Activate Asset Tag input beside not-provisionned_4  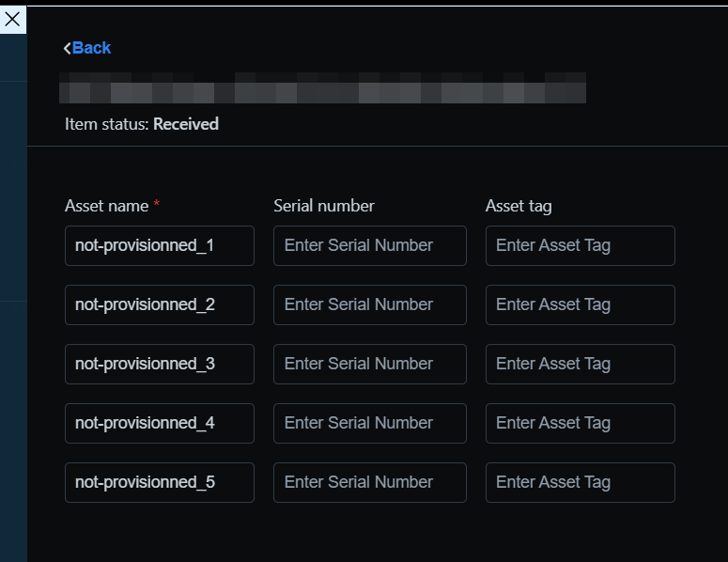coord(580,423)
